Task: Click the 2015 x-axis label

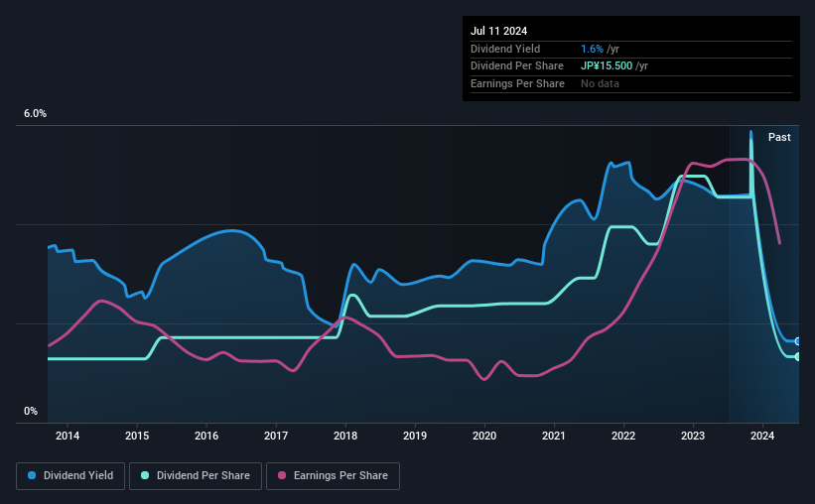Action: tap(137, 436)
